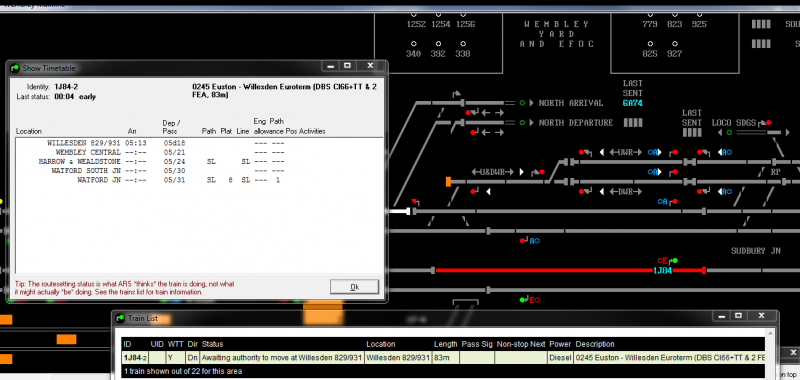Click the green North Arrival slot indicator
This screenshot has width=800, height=380.
[x=522, y=103]
